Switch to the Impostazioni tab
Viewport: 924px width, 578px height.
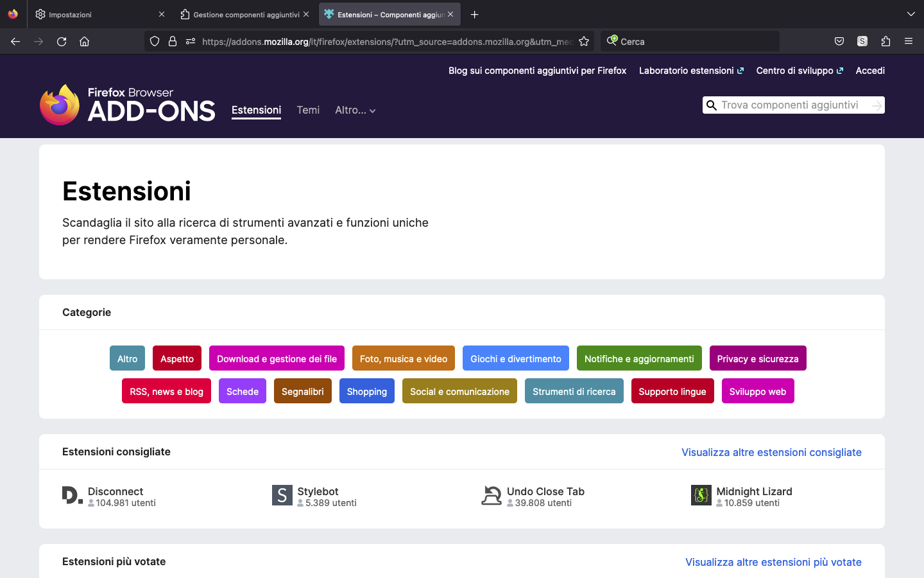[x=96, y=14]
